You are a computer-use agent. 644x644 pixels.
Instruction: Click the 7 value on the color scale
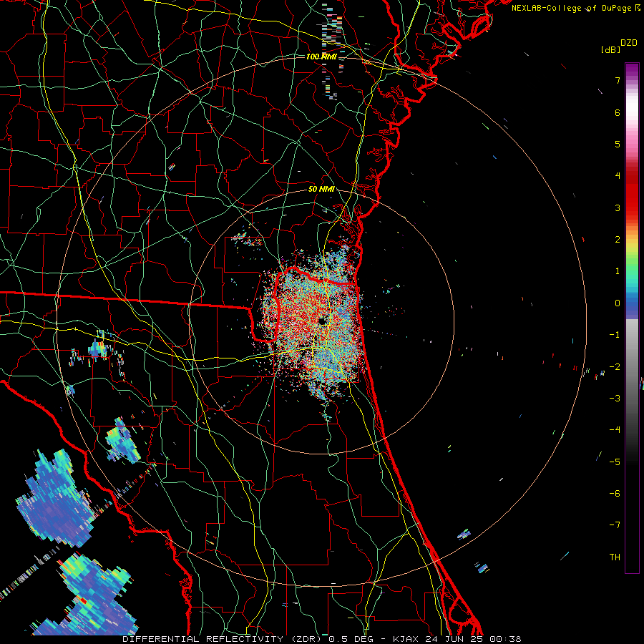pos(618,80)
